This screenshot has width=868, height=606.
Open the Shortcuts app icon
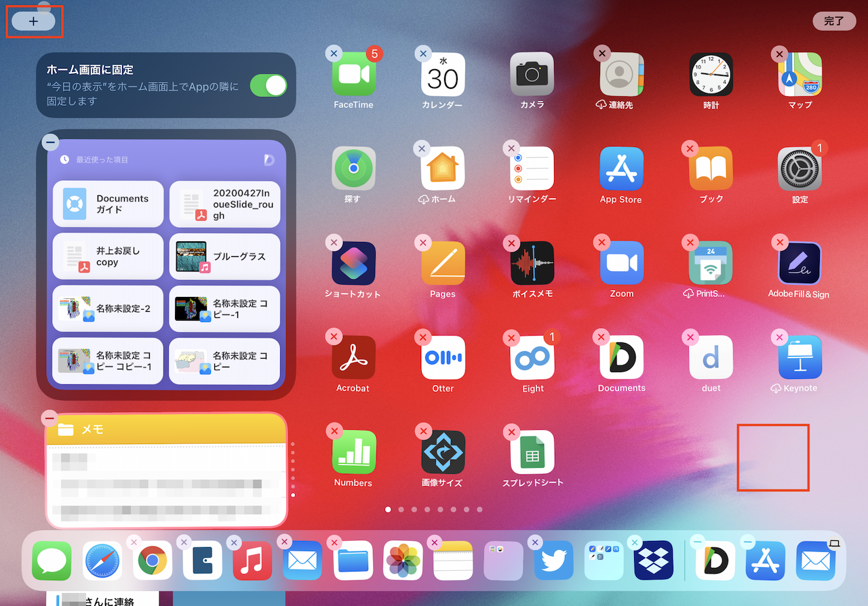[x=353, y=264]
